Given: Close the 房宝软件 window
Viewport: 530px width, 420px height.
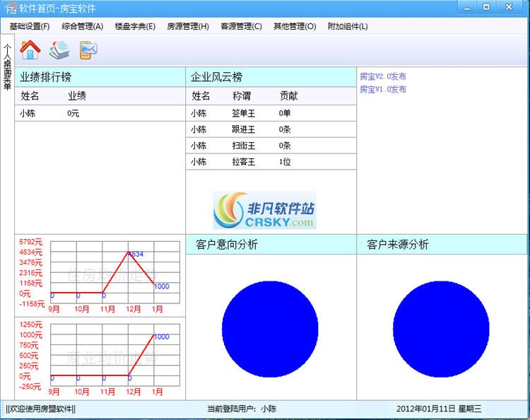Looking at the screenshot, I should coord(509,8).
